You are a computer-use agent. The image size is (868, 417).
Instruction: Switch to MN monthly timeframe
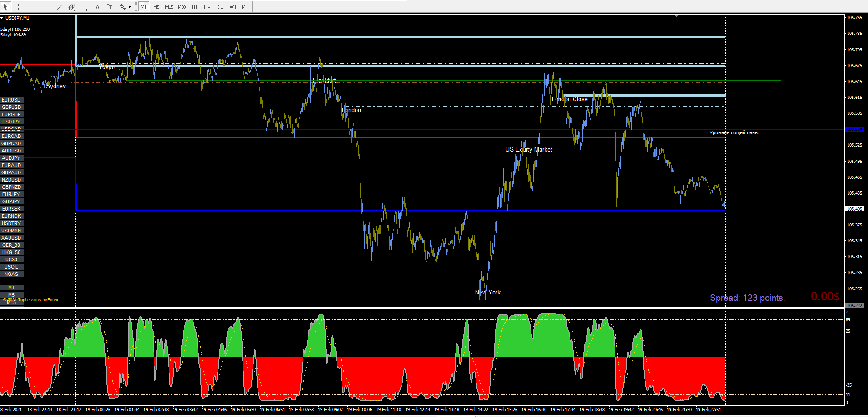coord(245,7)
